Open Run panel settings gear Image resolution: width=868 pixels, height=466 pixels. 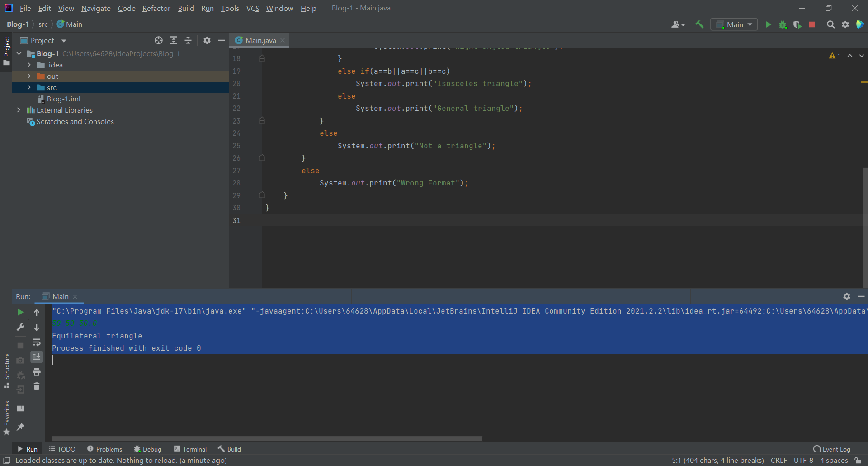[x=847, y=296]
